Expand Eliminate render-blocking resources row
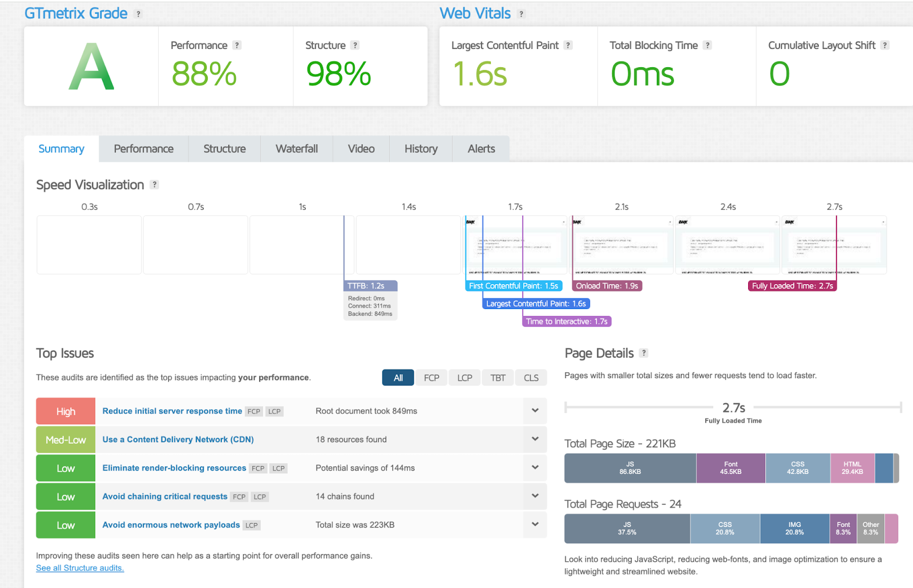 click(x=535, y=468)
